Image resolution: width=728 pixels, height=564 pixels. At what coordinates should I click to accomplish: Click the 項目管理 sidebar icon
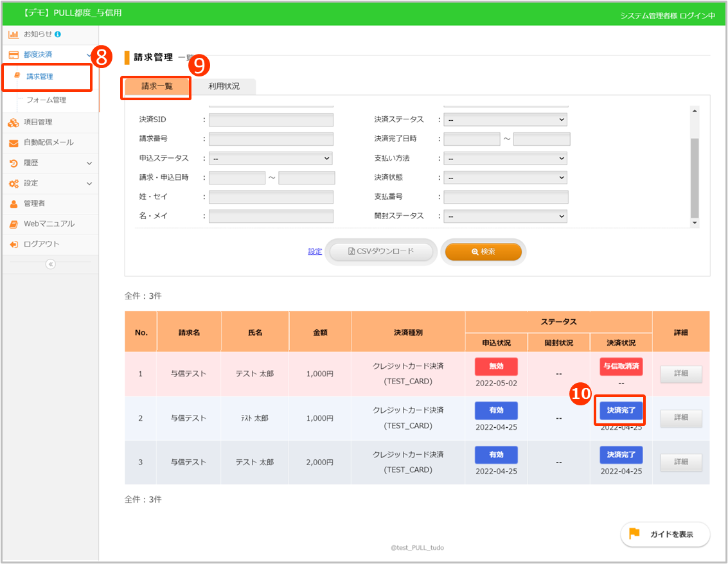point(13,122)
